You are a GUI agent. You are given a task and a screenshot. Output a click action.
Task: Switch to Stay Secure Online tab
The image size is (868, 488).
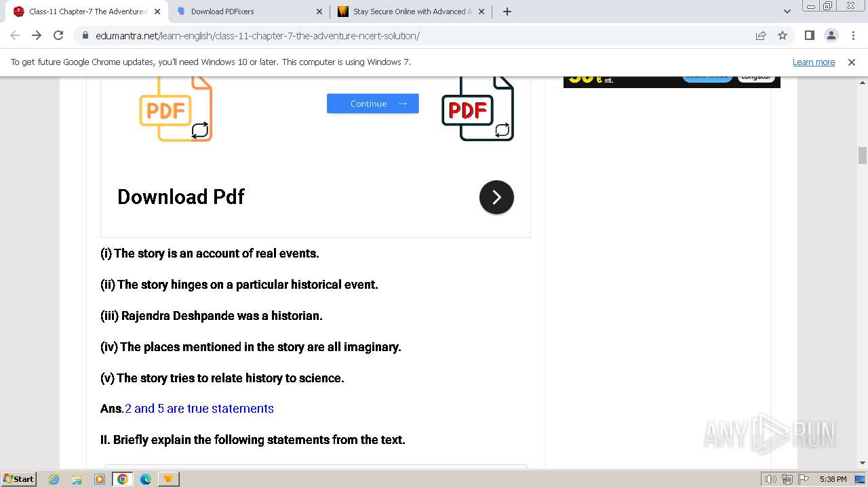[x=412, y=12]
